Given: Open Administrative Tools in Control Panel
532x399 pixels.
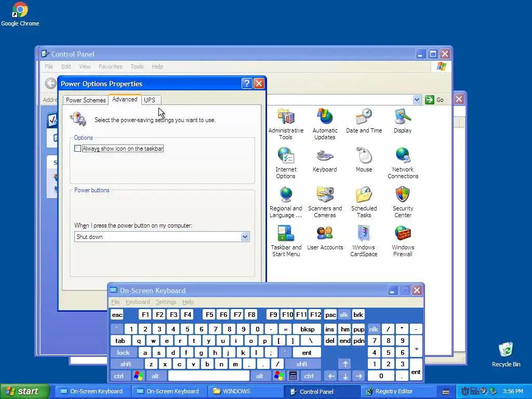Looking at the screenshot, I should tap(286, 124).
